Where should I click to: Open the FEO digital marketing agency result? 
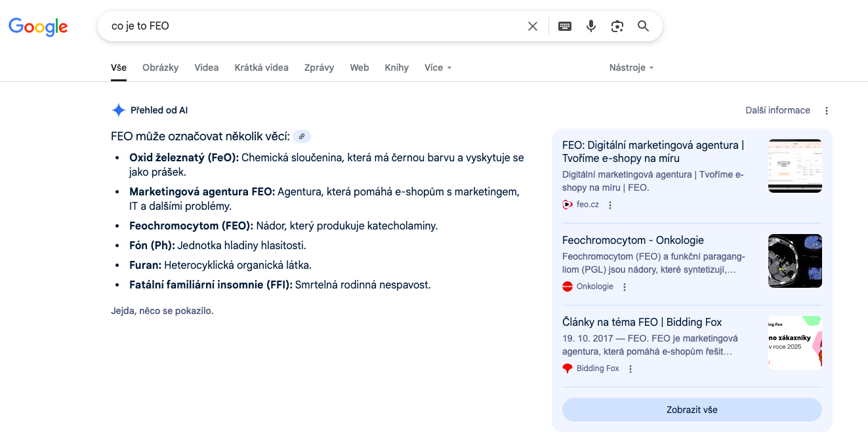[x=653, y=151]
